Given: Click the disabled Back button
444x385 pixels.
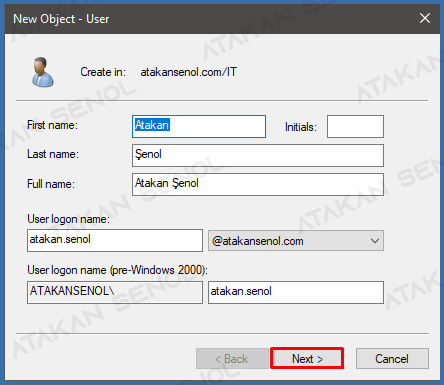Looking at the screenshot, I should tap(232, 358).
